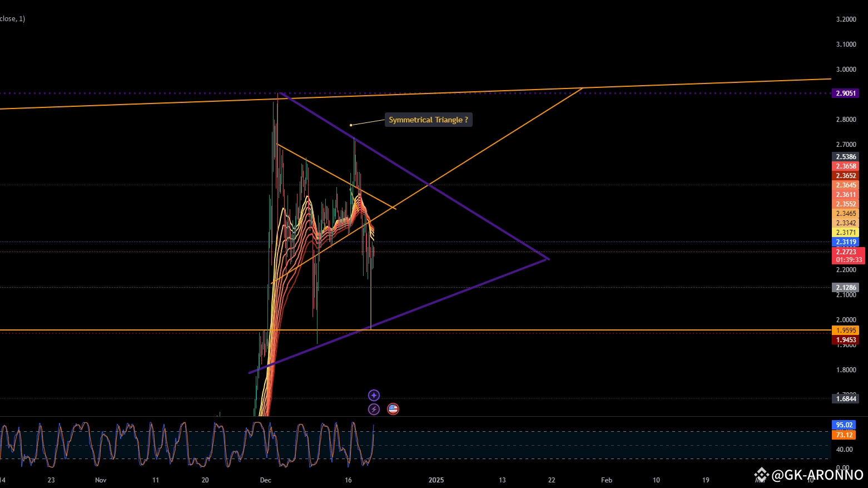The height and width of the screenshot is (488, 868).
Task: Click the orange 2.3611 moving average value
Action: tap(845, 194)
